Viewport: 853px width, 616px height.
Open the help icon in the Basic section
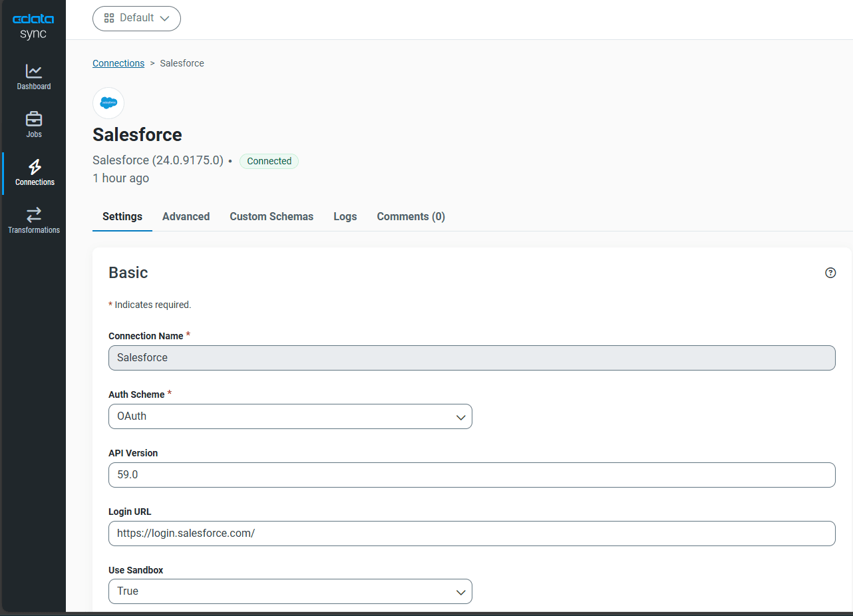tap(830, 272)
